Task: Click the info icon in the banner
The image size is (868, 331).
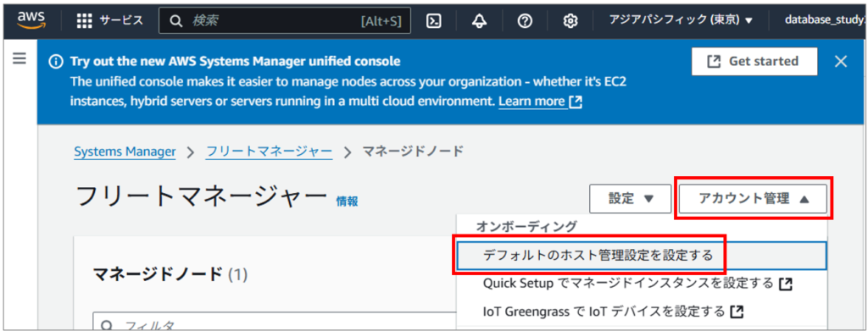Action: 56,61
